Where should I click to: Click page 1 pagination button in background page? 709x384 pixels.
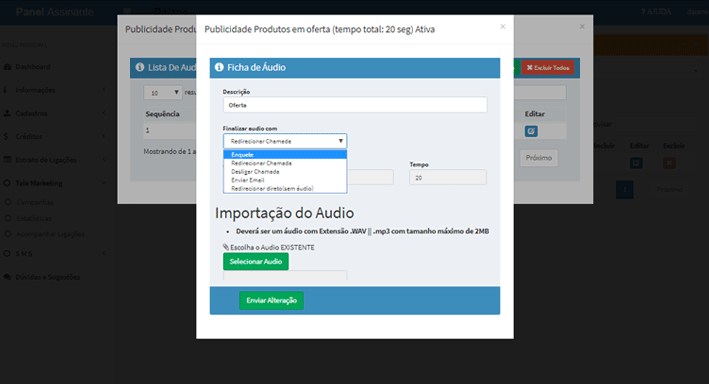(x=624, y=190)
